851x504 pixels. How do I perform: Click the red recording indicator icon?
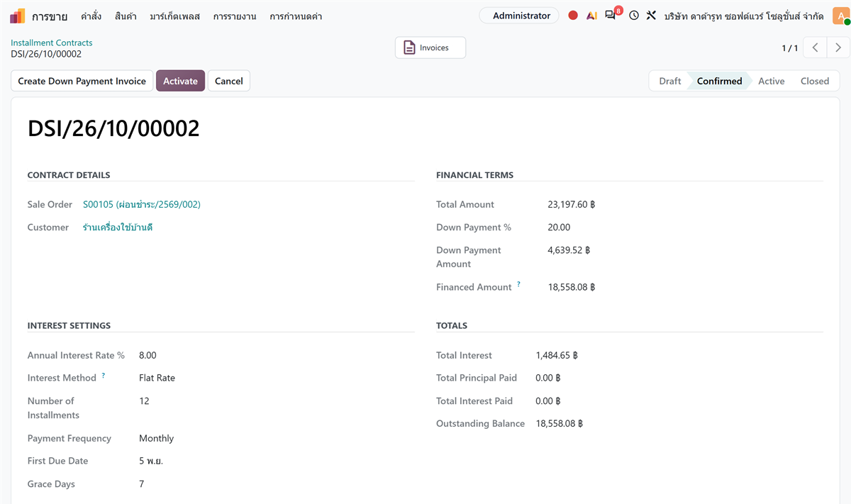(573, 16)
